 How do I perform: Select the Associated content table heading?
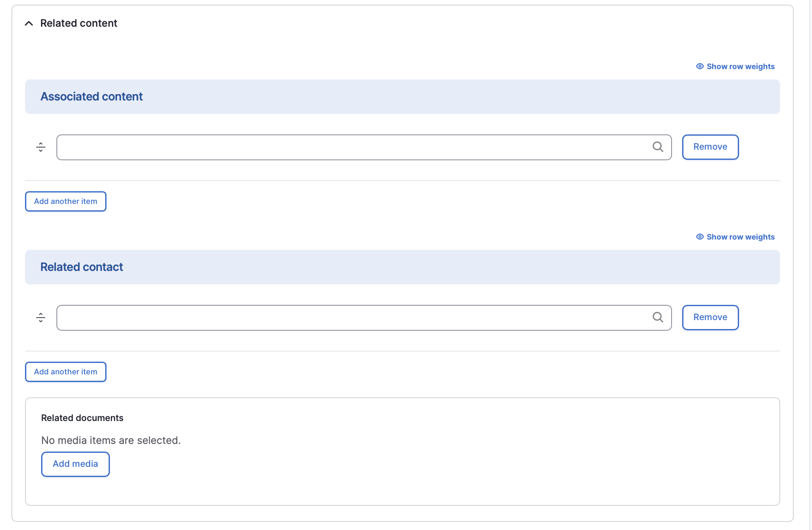[x=91, y=96]
